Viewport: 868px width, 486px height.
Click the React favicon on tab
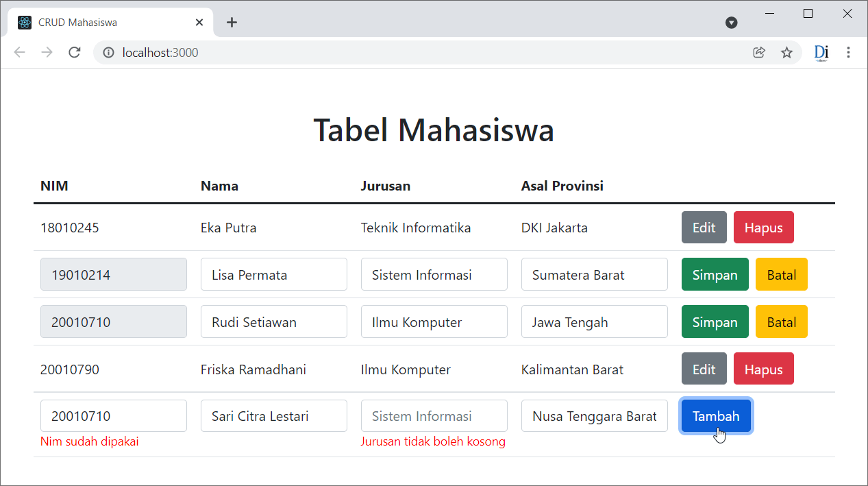(25, 22)
